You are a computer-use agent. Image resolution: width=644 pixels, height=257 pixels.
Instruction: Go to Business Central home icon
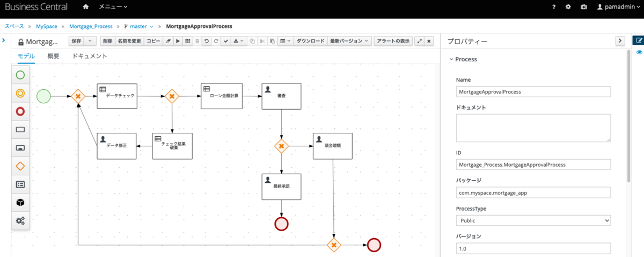(x=86, y=7)
